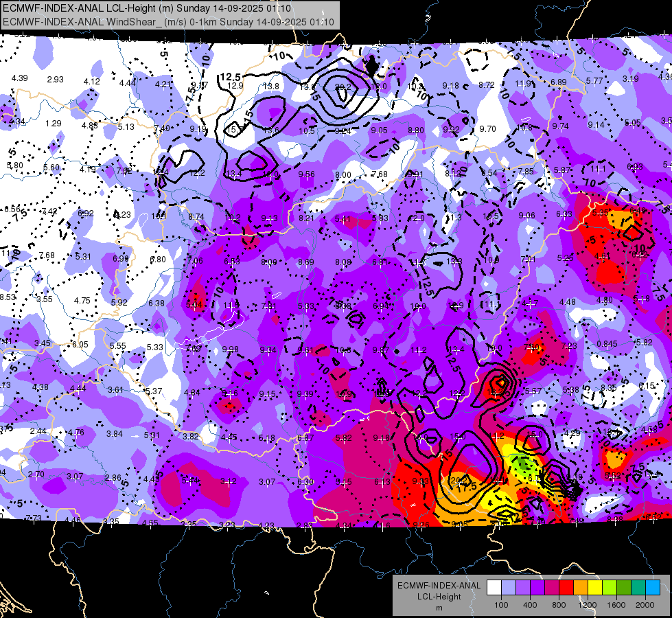Click the map value 2.70
This screenshot has width=672, height=618.
[x=36, y=474]
